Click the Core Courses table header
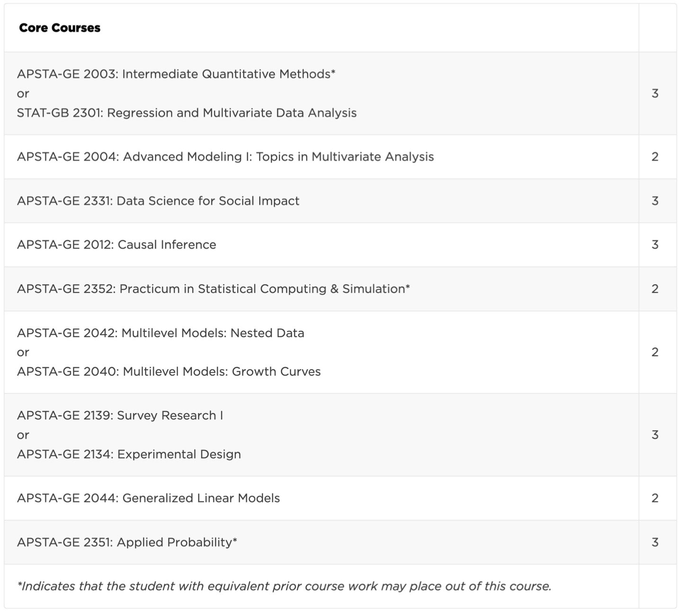 pos(60,28)
